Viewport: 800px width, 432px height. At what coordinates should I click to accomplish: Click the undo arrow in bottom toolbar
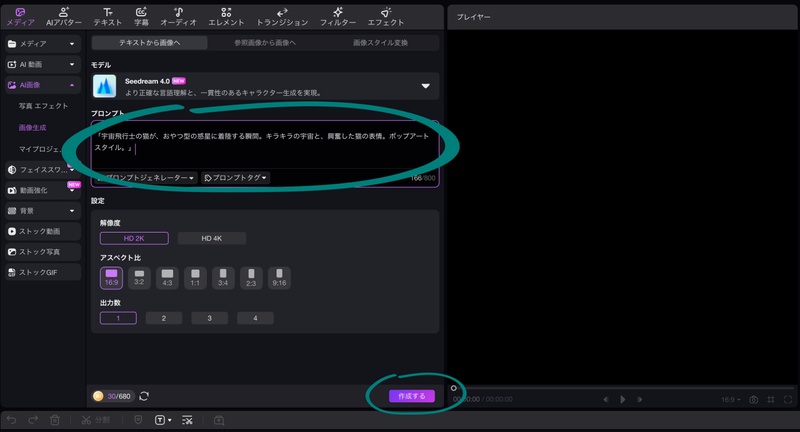pos(11,420)
